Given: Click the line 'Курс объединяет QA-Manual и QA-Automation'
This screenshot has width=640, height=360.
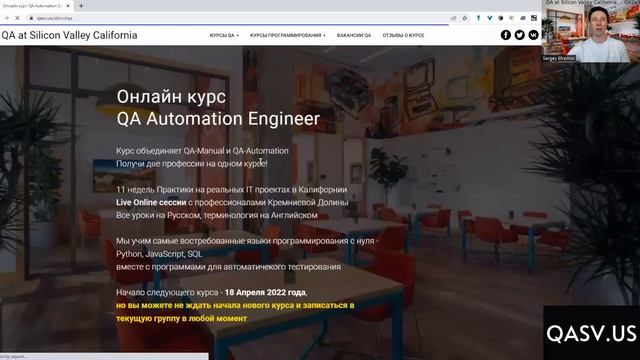Looking at the screenshot, I should tap(202, 151).
